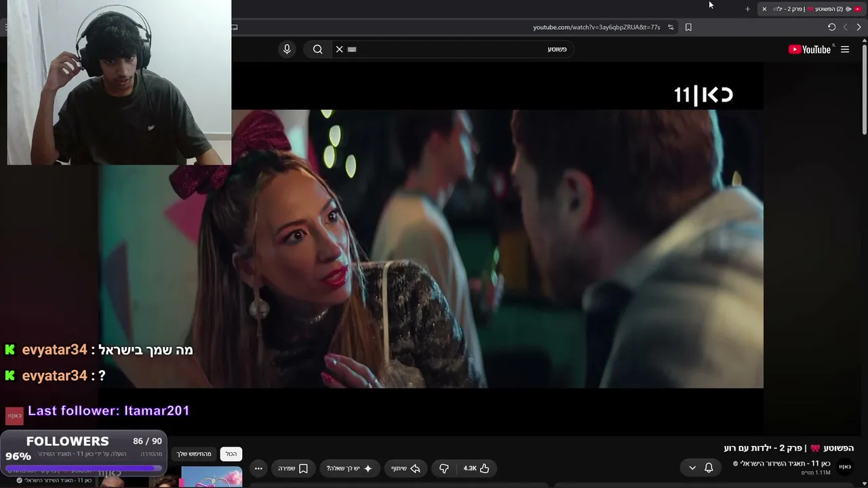
Task: Click the video title text
Action: [789, 448]
